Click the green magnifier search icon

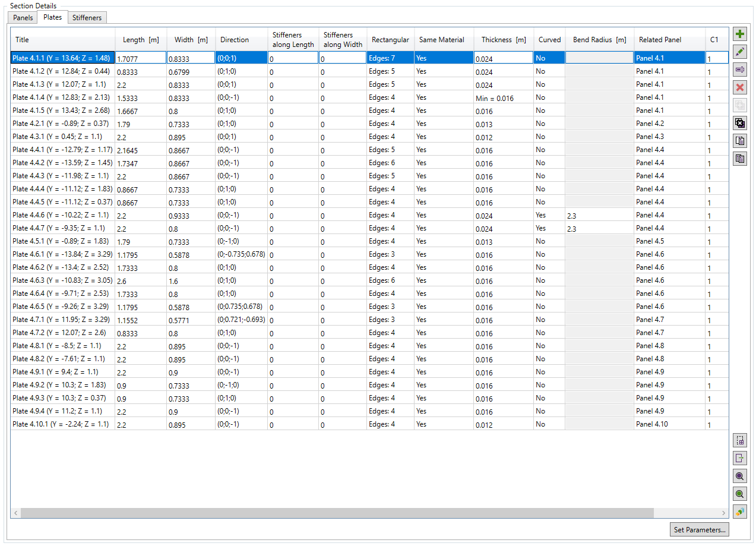(740, 494)
